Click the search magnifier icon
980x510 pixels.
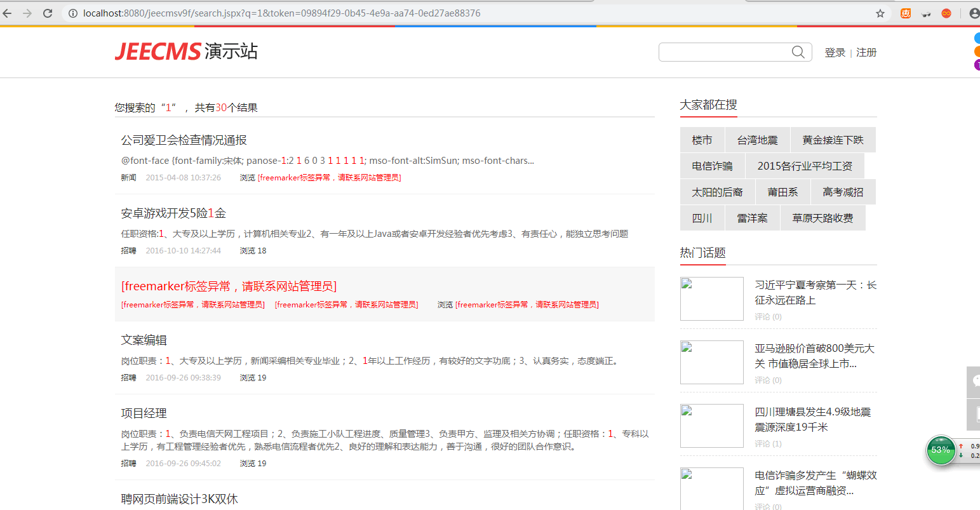[798, 52]
